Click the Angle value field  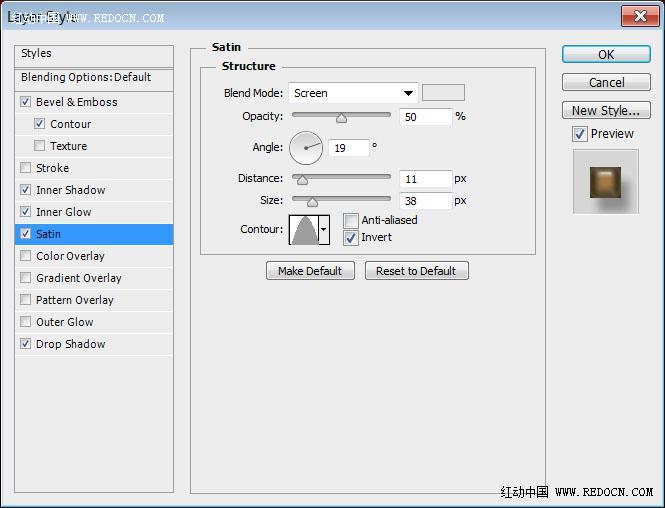(x=349, y=148)
